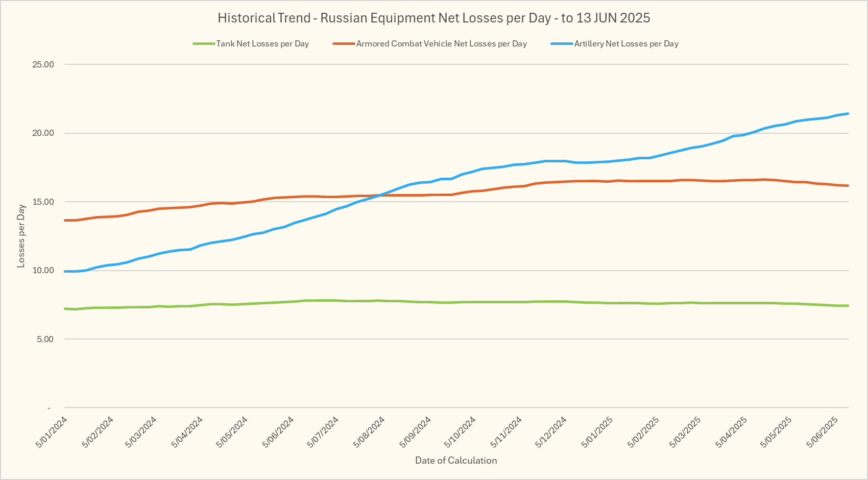Select the Tank Net Losses legend label
This screenshot has height=480, width=868.
(x=262, y=44)
